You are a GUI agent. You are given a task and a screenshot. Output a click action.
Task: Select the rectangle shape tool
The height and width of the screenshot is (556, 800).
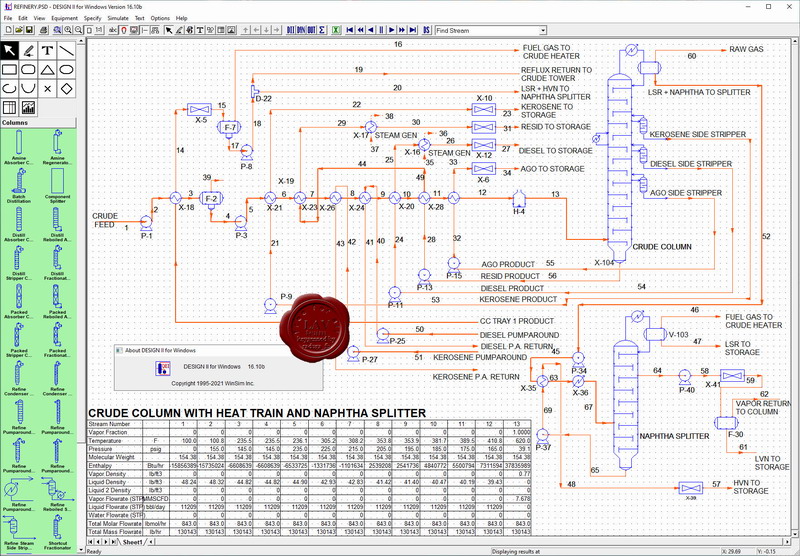tap(10, 69)
